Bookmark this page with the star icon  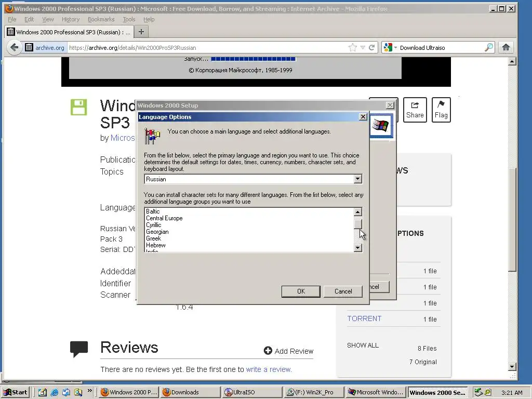(353, 47)
